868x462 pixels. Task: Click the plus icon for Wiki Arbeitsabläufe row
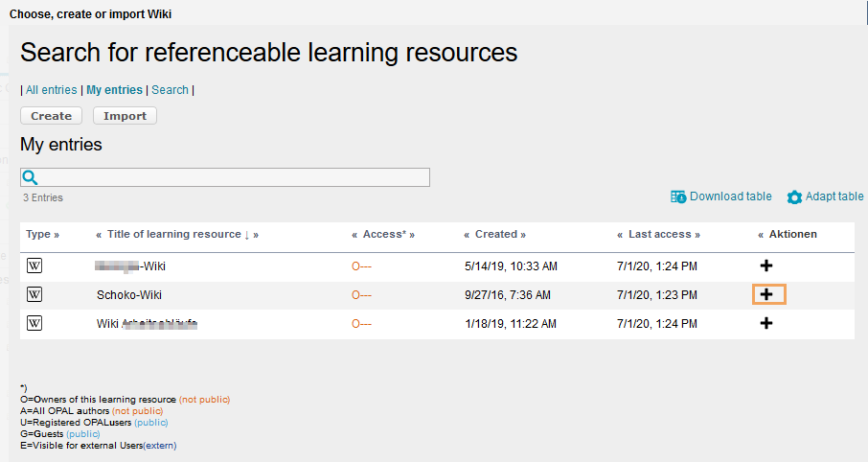click(766, 324)
